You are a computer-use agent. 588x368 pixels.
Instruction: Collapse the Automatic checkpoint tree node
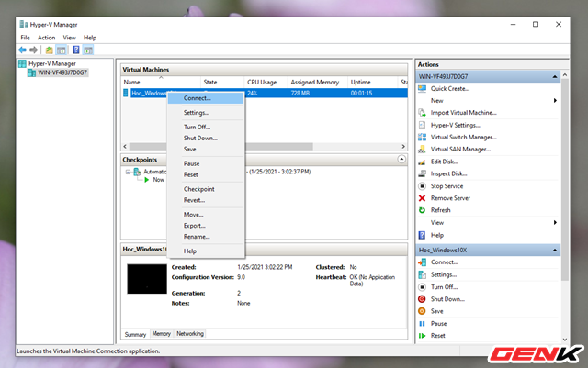[129, 172]
